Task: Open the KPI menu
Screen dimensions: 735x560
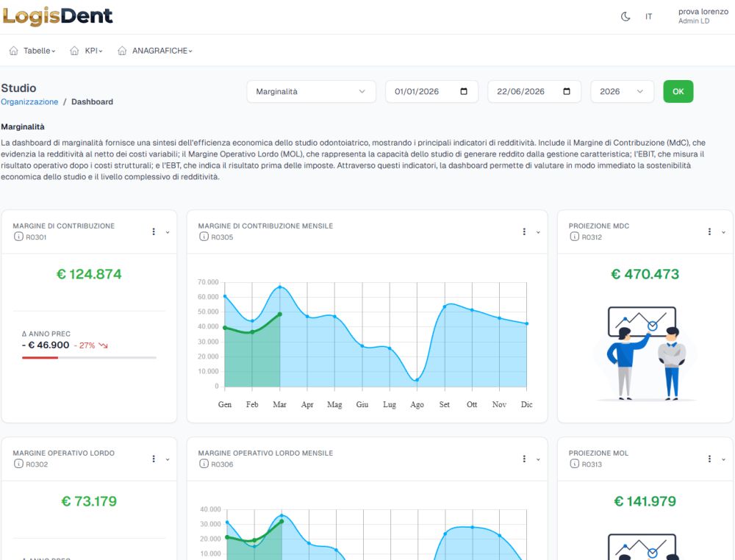Action: (93, 51)
